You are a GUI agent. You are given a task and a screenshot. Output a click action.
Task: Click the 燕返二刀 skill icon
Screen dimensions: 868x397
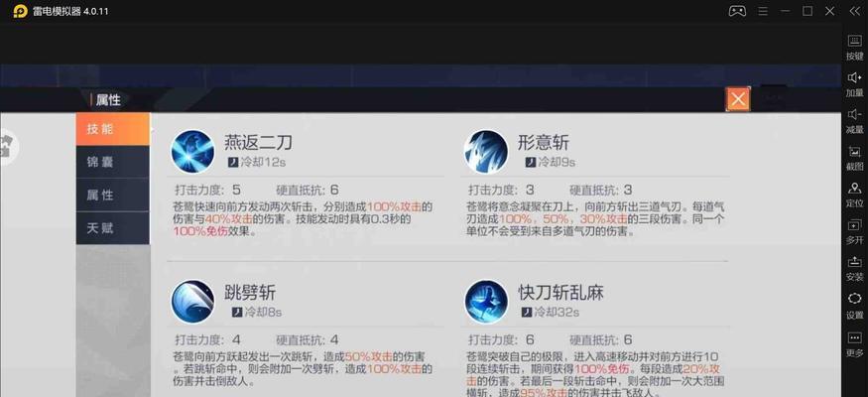192,152
